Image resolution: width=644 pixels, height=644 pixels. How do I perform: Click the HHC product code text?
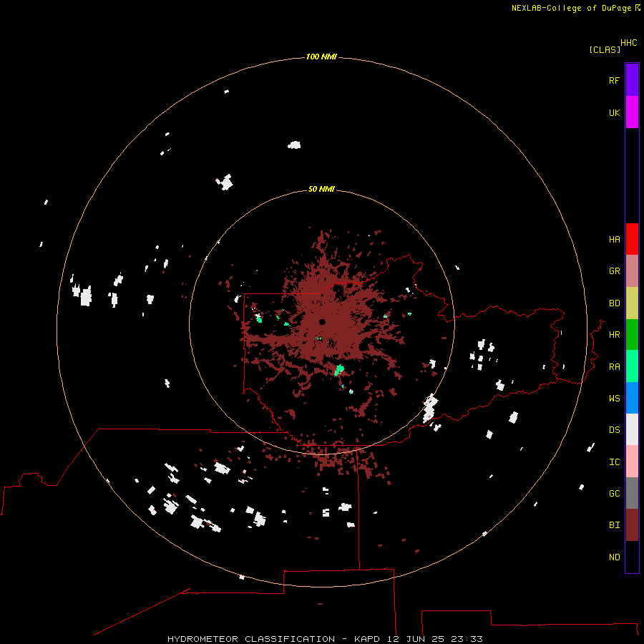629,43
